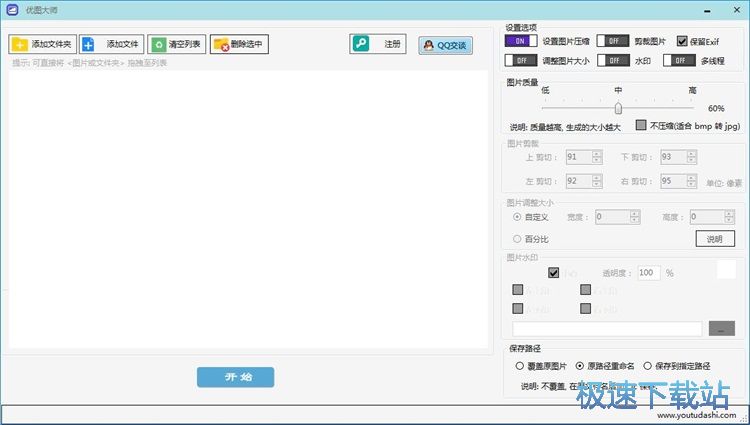Click the 宽度 width input field
The width and height of the screenshot is (750, 425).
point(613,217)
